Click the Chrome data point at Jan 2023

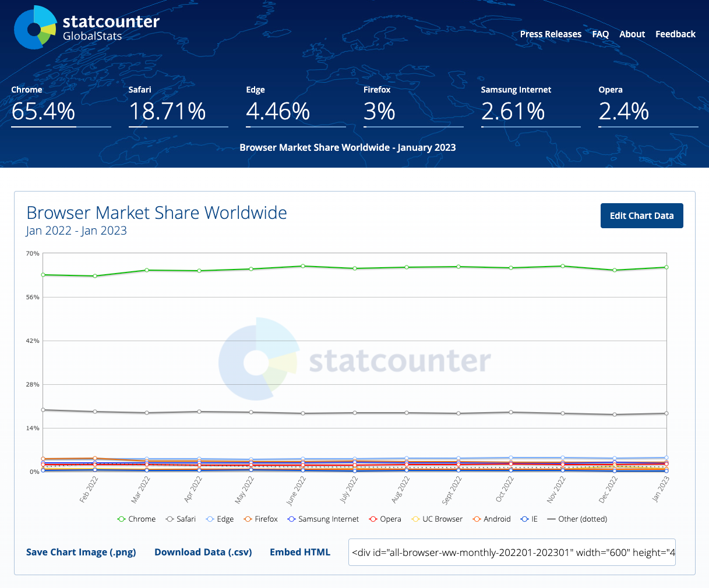click(x=666, y=267)
